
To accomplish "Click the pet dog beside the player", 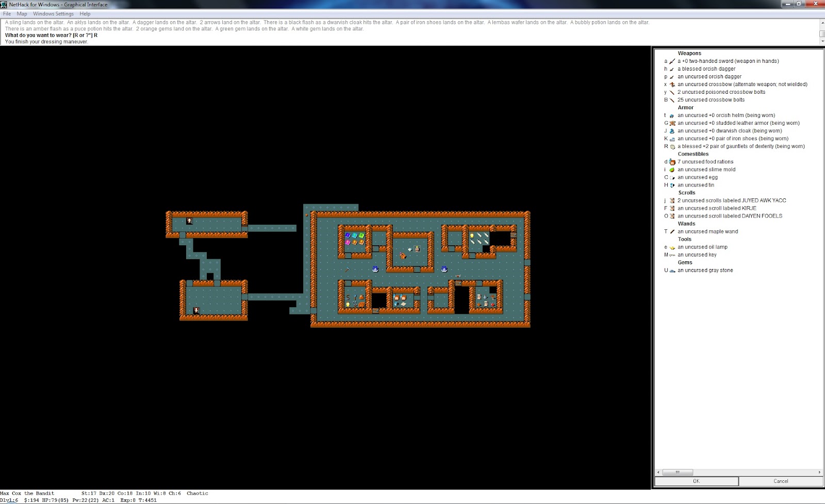I will [x=403, y=256].
